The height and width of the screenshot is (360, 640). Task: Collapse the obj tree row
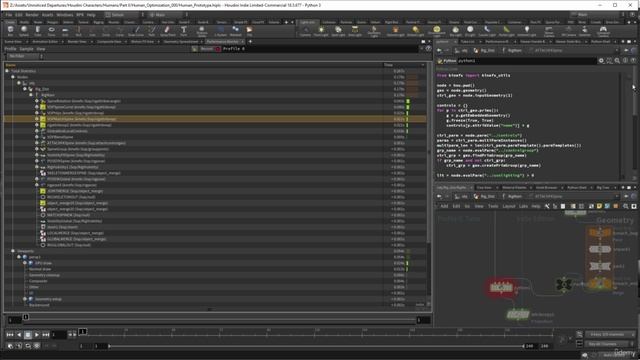point(19,83)
